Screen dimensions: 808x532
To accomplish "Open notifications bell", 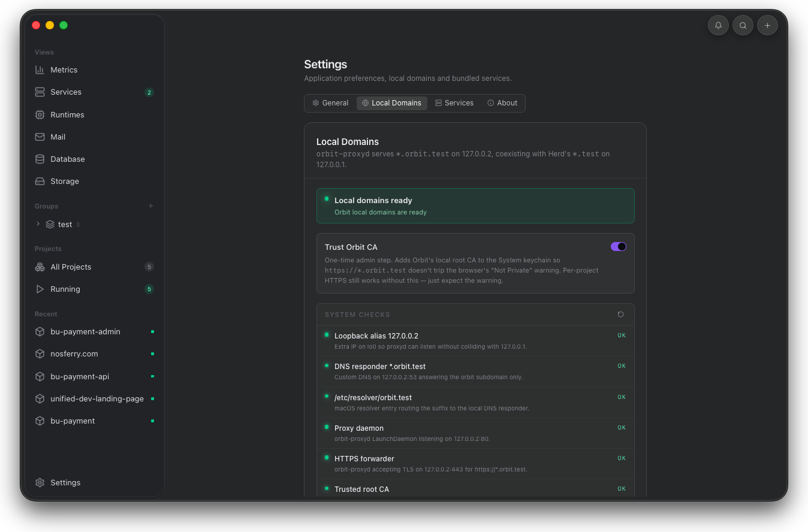I will click(x=718, y=25).
